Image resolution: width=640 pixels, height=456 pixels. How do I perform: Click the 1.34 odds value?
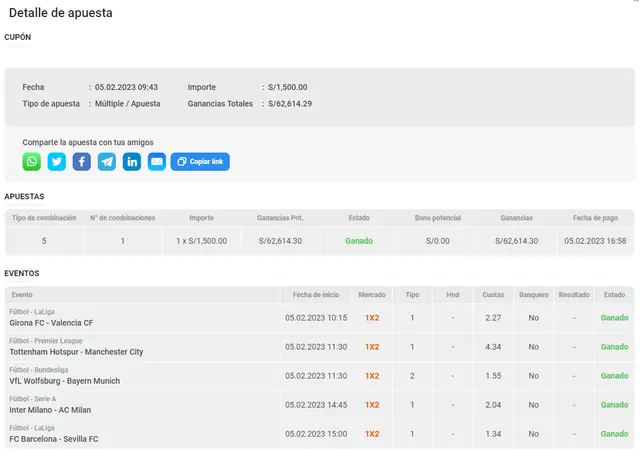(x=493, y=434)
